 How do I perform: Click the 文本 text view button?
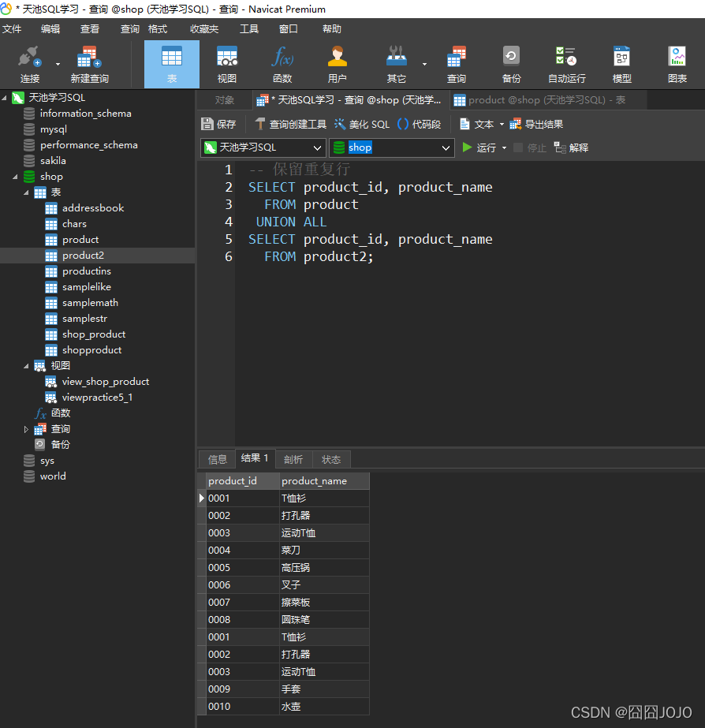[476, 124]
